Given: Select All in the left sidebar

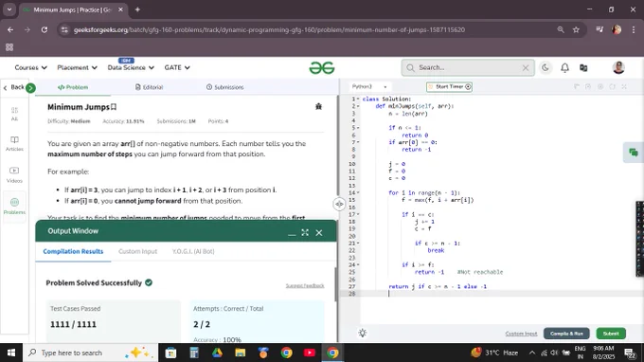Looking at the screenshot, I should 14,114.
